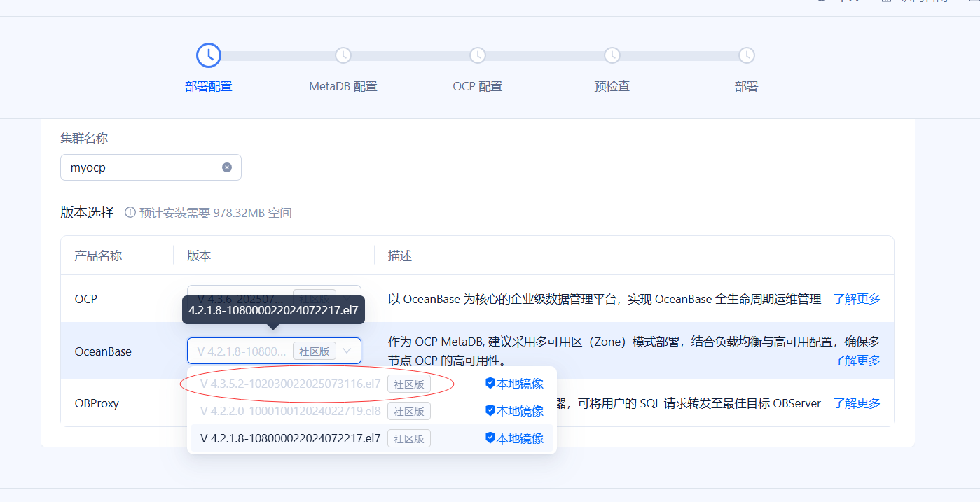980x502 pixels.
Task: Click the MetaDB 配置 step clock icon
Action: tap(343, 55)
